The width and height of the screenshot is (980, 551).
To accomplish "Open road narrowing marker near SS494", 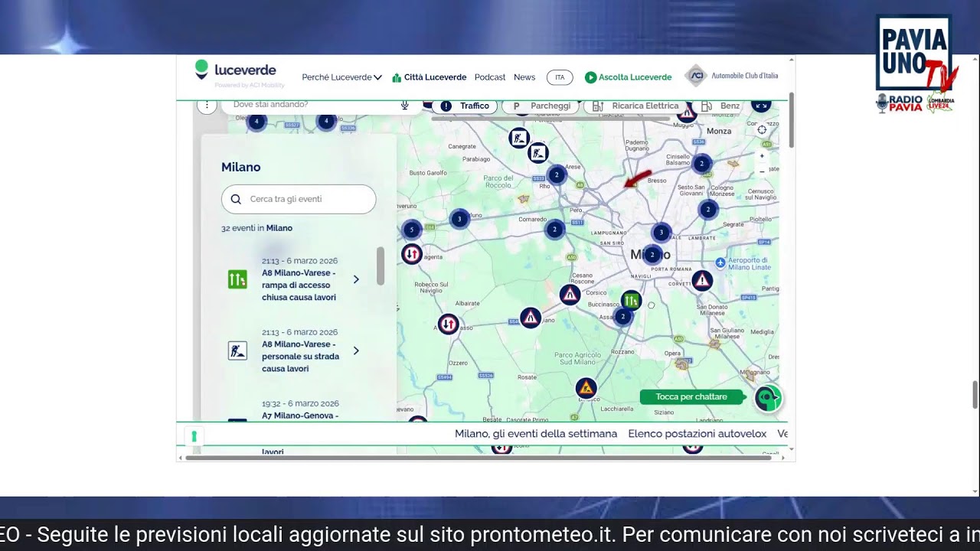I will point(531,317).
